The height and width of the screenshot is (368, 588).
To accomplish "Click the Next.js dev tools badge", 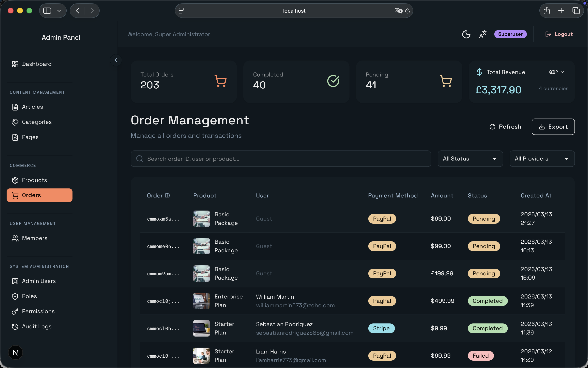I will point(15,352).
